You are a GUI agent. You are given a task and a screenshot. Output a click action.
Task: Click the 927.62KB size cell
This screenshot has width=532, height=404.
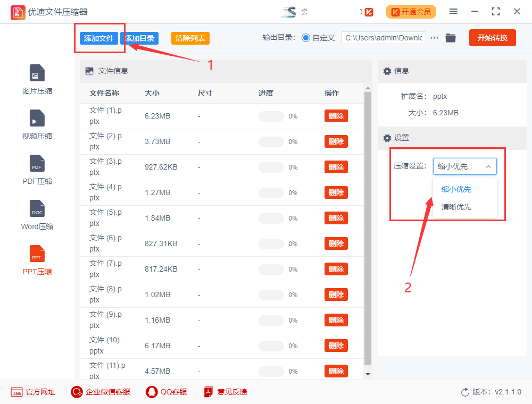point(161,167)
